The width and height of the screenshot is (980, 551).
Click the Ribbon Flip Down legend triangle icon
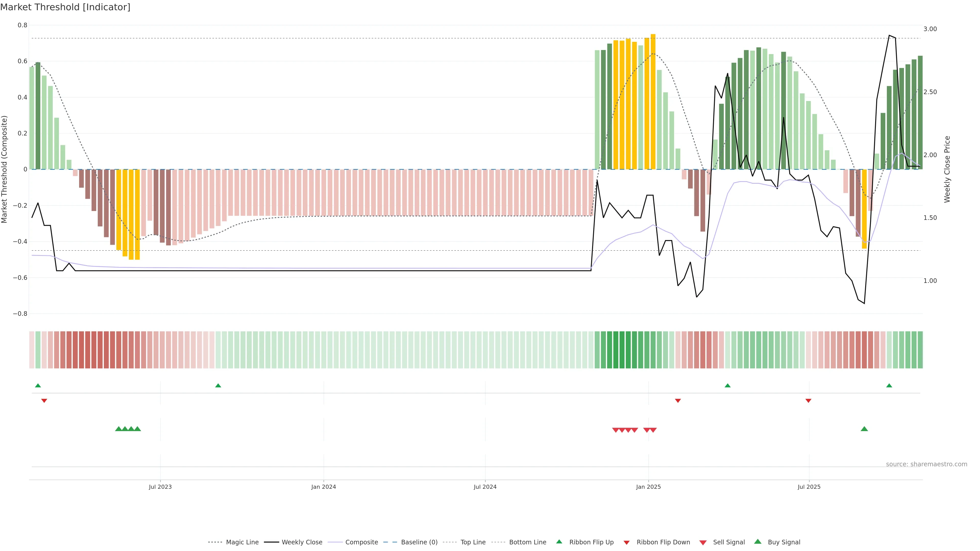tap(627, 543)
